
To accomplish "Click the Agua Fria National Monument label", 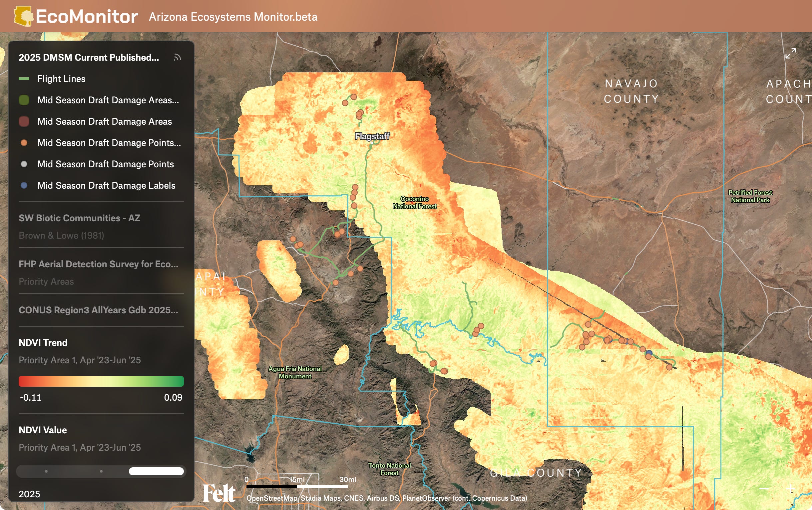I will (x=295, y=372).
